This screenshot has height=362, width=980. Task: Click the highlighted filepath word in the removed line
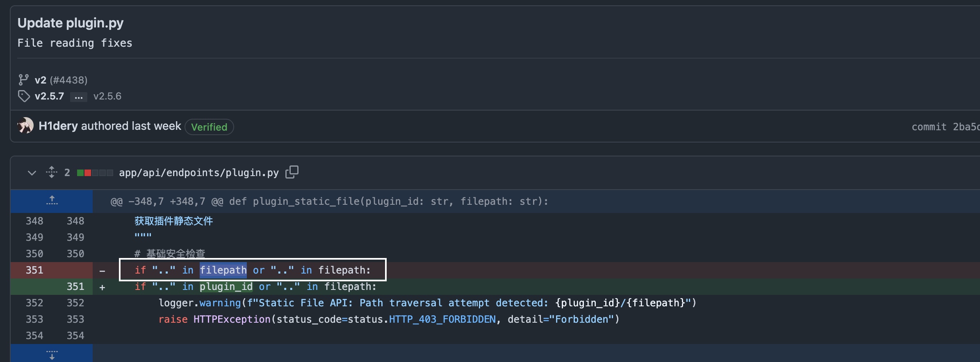pyautogui.click(x=223, y=270)
